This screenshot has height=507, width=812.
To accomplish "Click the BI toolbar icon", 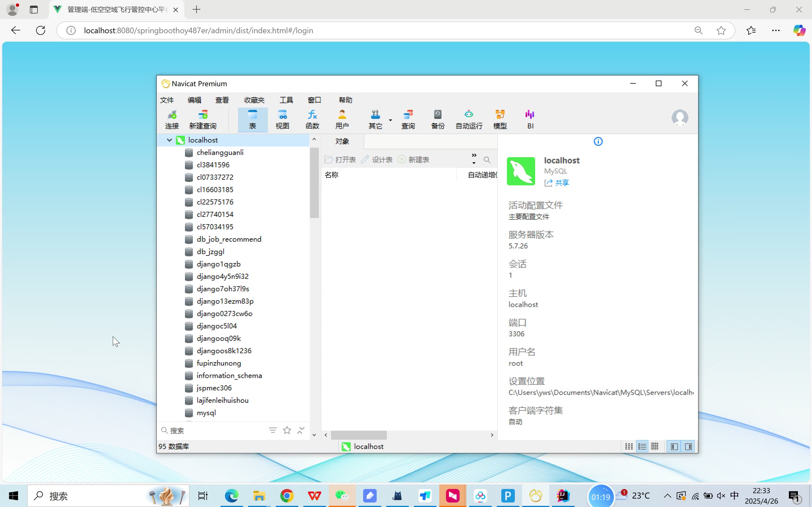I will (530, 119).
